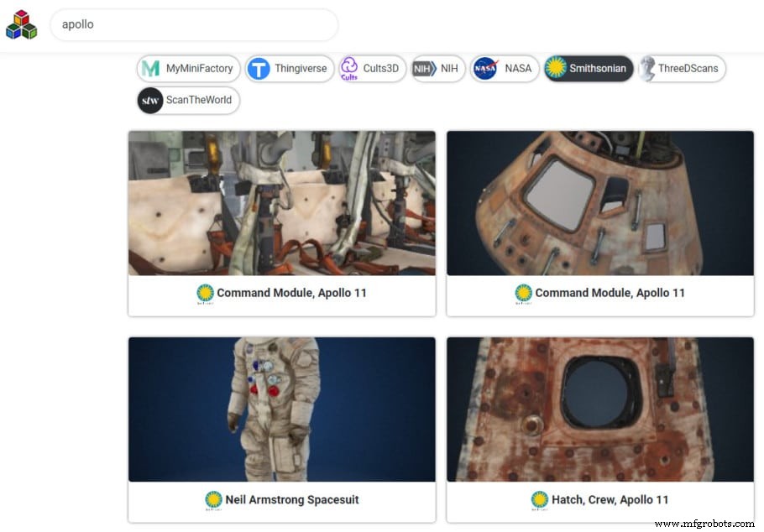The height and width of the screenshot is (532, 764).
Task: Toggle the Thingiverse source filter on
Action: click(289, 68)
